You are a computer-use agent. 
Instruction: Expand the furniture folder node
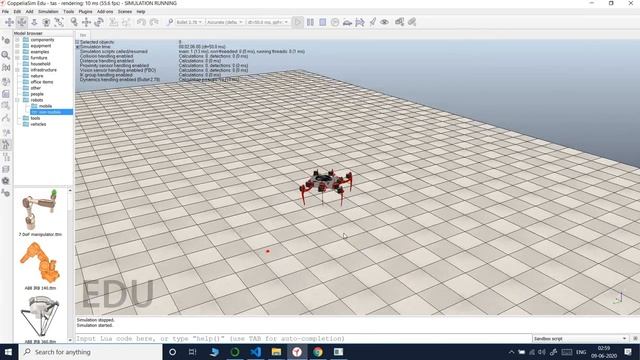18,58
